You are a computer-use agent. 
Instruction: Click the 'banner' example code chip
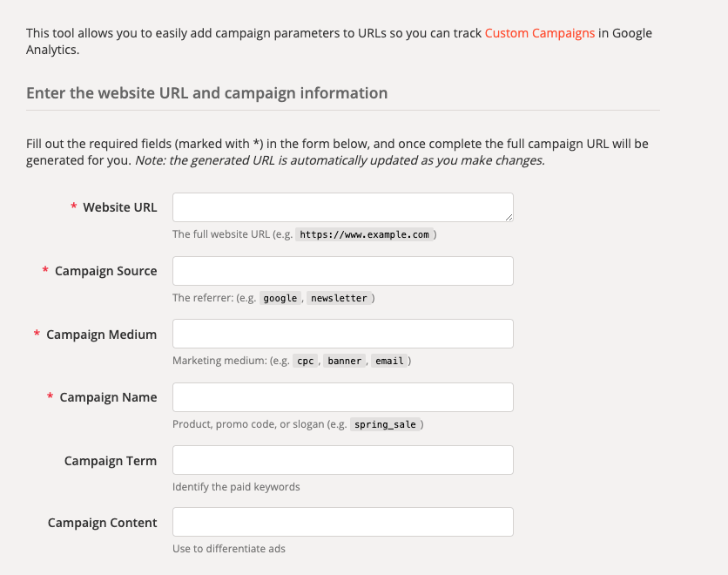(x=345, y=361)
